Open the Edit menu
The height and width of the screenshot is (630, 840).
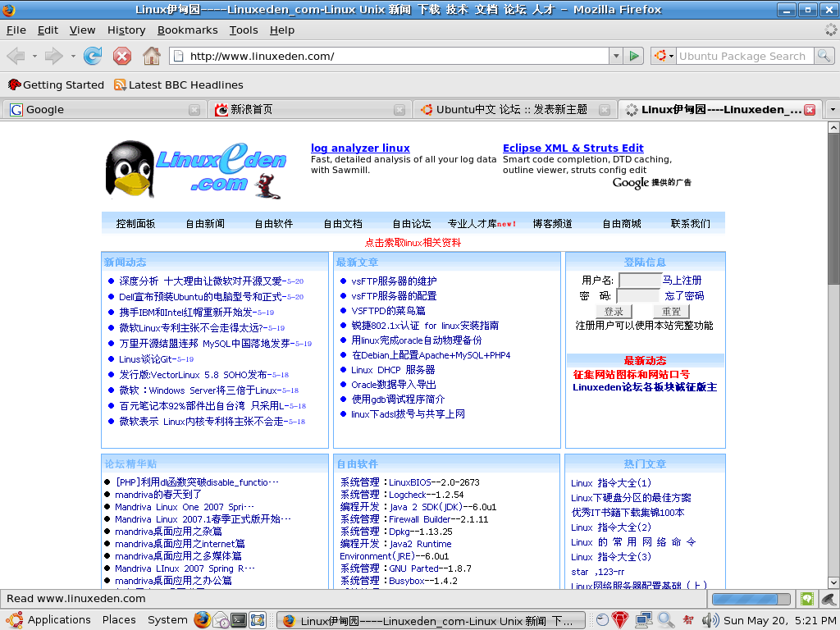(48, 30)
